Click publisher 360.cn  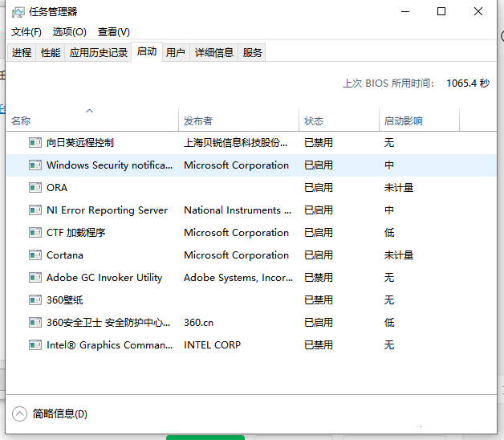[x=199, y=323]
